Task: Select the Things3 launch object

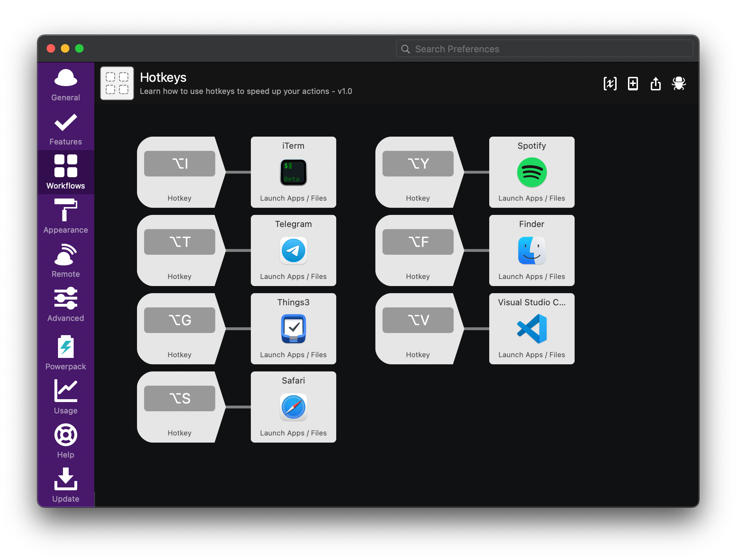Action: tap(293, 329)
